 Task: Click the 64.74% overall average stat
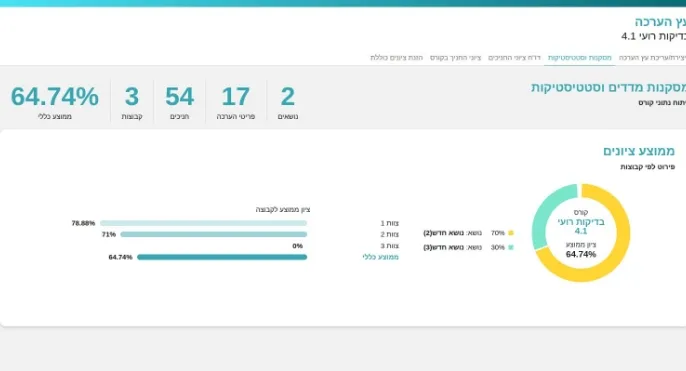55,102
